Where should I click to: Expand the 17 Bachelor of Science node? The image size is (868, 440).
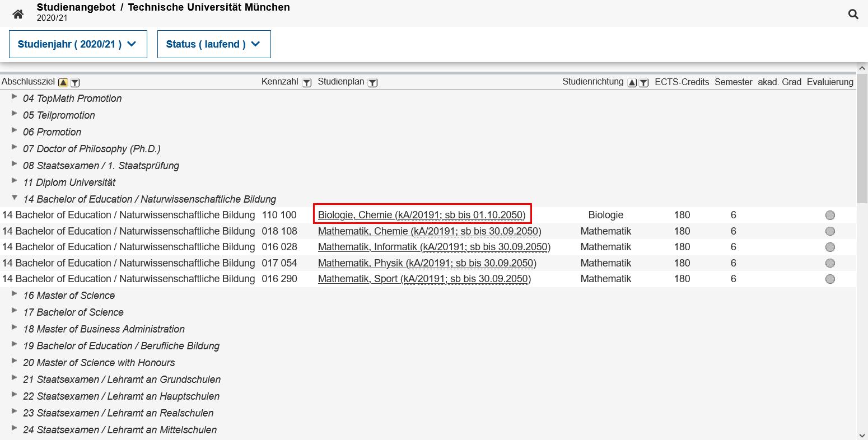tap(15, 311)
